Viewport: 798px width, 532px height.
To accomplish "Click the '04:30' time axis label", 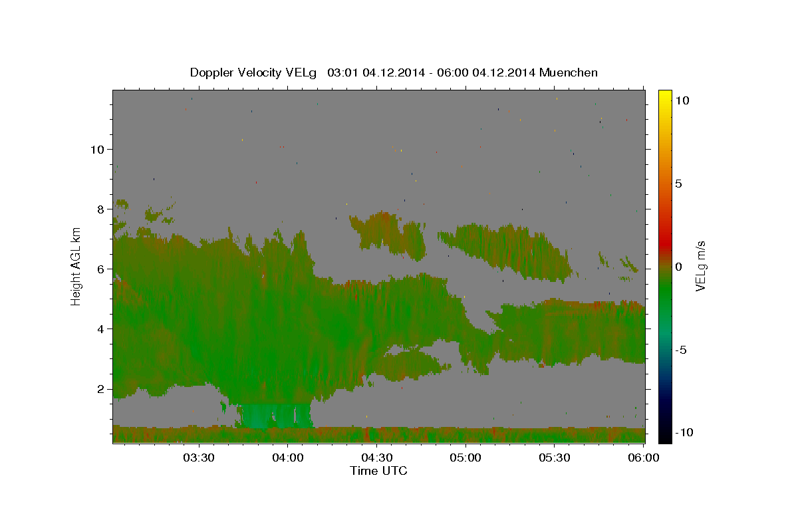I will (x=376, y=458).
